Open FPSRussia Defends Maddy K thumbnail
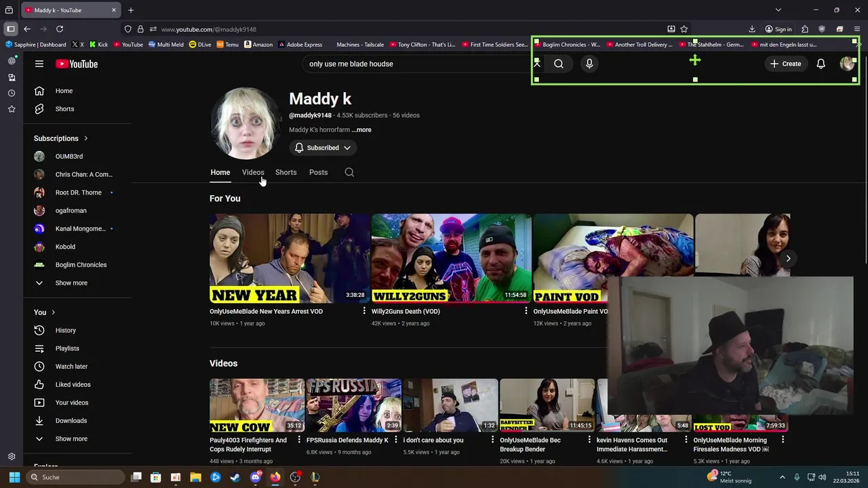 pyautogui.click(x=353, y=405)
